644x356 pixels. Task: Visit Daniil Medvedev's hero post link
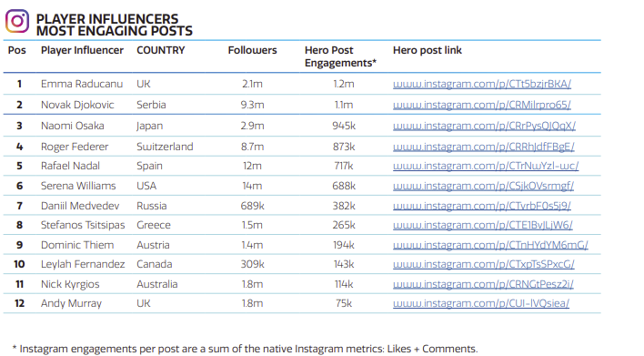coord(482,206)
